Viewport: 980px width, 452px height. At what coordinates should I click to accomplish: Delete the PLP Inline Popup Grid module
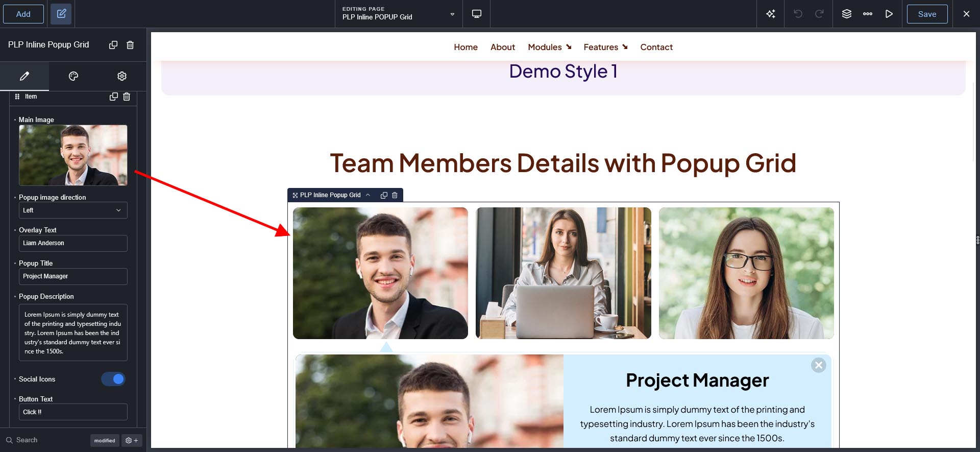pos(130,45)
